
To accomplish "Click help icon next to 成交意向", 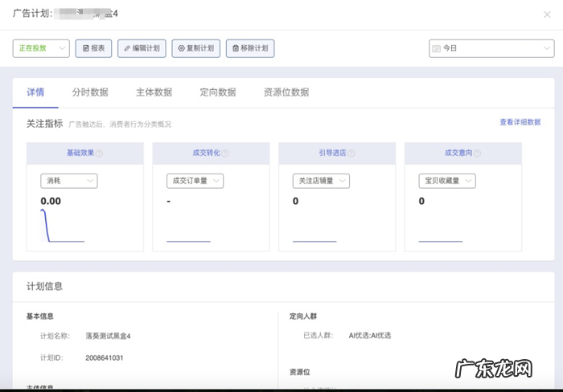I will click(x=478, y=153).
